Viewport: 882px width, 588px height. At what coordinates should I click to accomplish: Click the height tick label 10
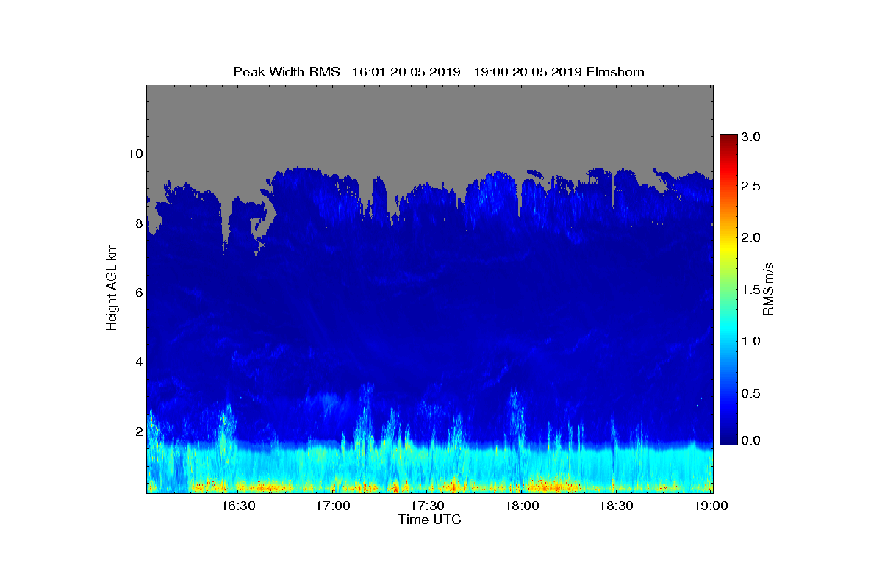[134, 154]
